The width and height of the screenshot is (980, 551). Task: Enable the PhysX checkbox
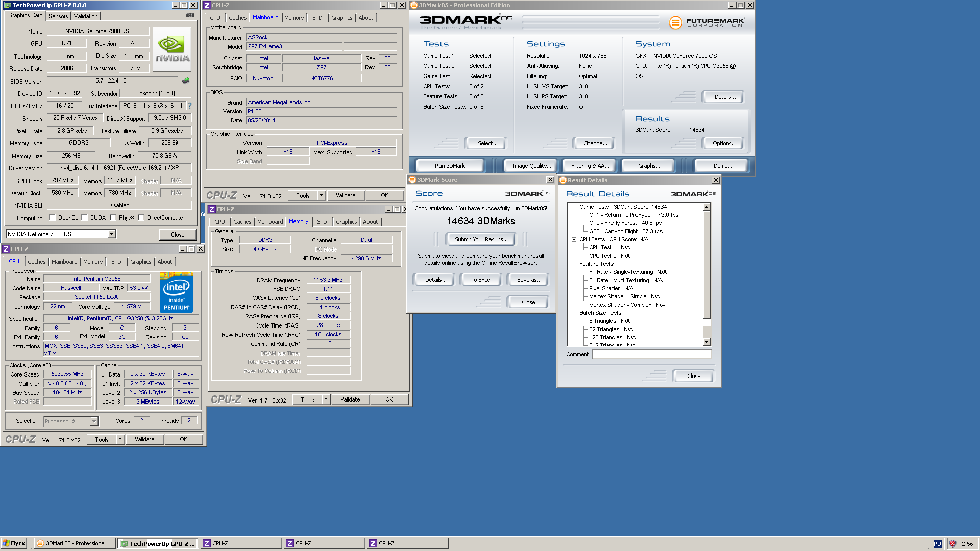113,218
